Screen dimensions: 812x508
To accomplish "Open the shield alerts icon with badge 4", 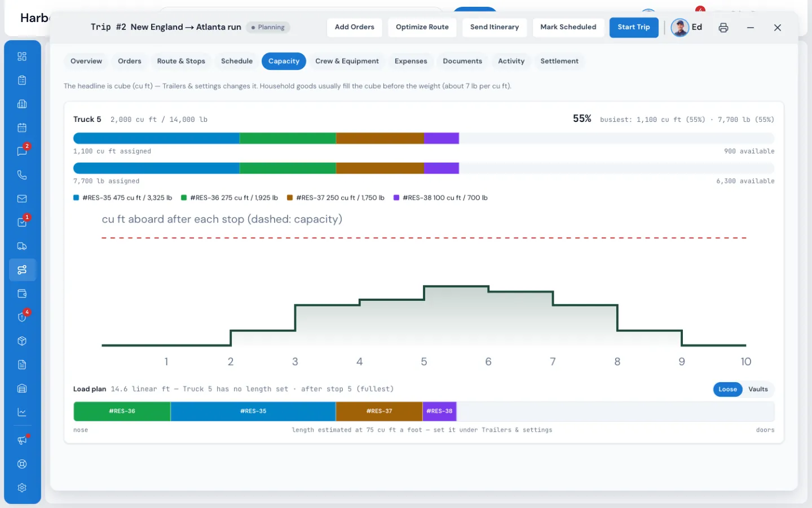I will pyautogui.click(x=22, y=317).
